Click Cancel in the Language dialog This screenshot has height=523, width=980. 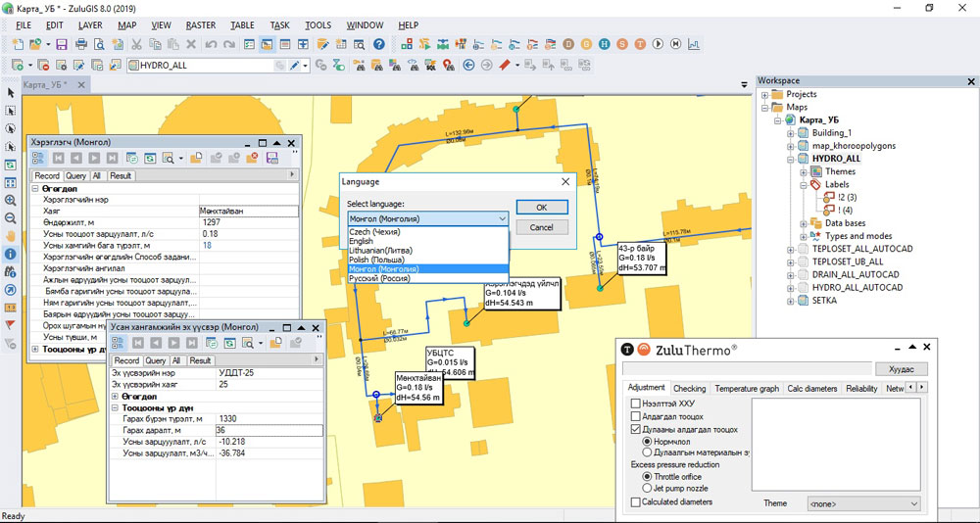[x=541, y=226]
